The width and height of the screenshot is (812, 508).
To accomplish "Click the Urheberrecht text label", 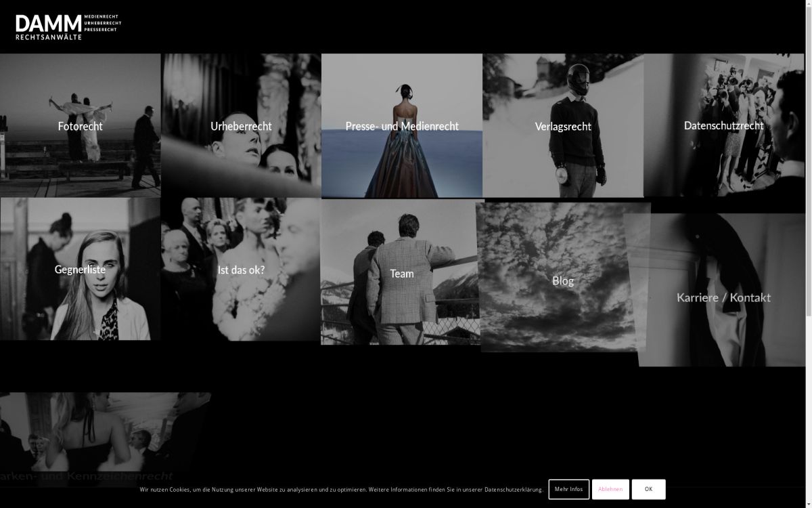I will 241,126.
